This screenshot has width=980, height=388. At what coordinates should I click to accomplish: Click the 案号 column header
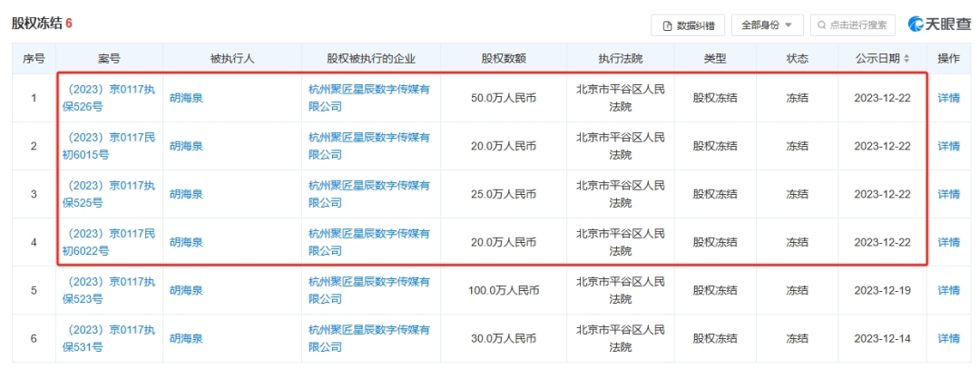click(x=109, y=59)
